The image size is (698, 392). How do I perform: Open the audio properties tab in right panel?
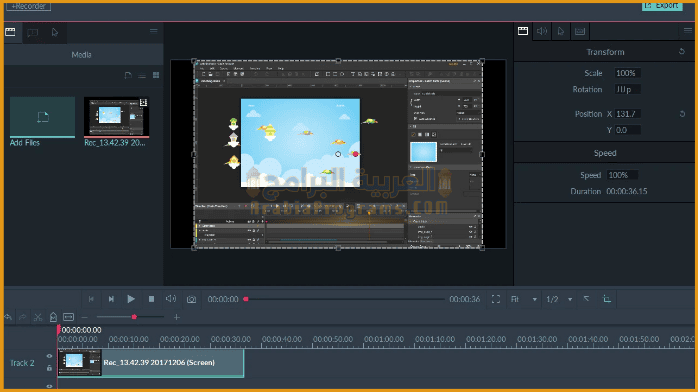tap(542, 31)
